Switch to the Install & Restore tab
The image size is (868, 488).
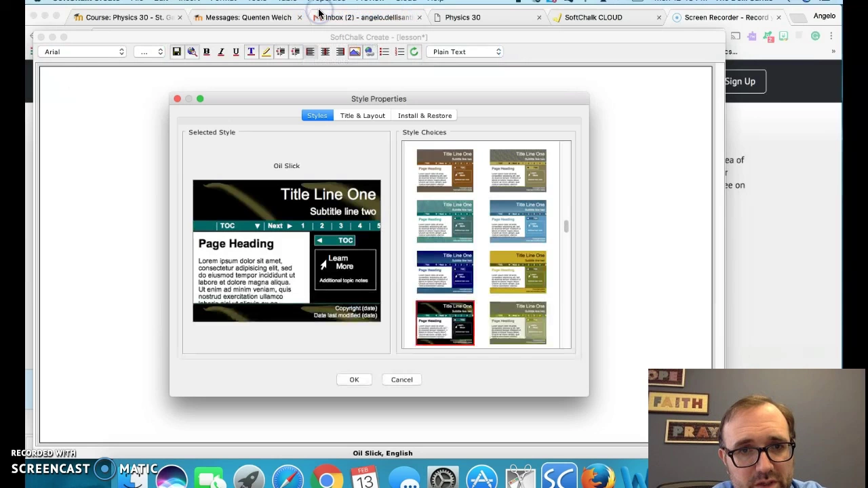[x=425, y=116]
